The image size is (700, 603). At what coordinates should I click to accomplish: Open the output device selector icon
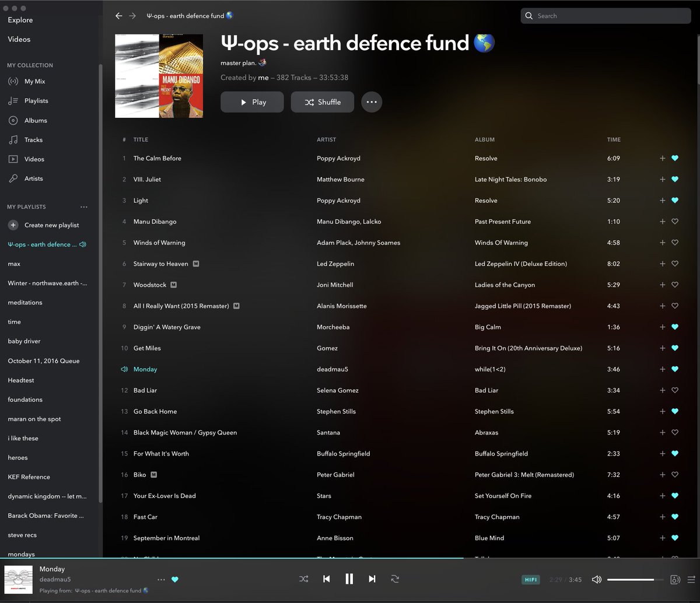[x=675, y=580]
